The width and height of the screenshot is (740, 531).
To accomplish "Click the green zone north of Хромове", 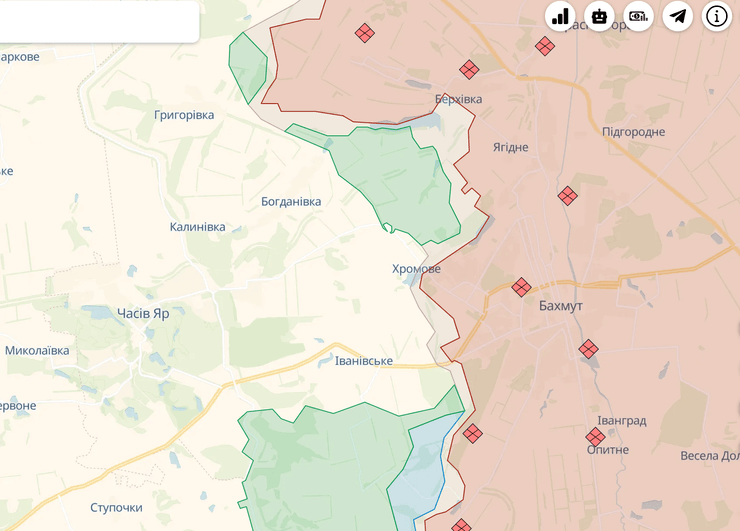I will (x=395, y=175).
